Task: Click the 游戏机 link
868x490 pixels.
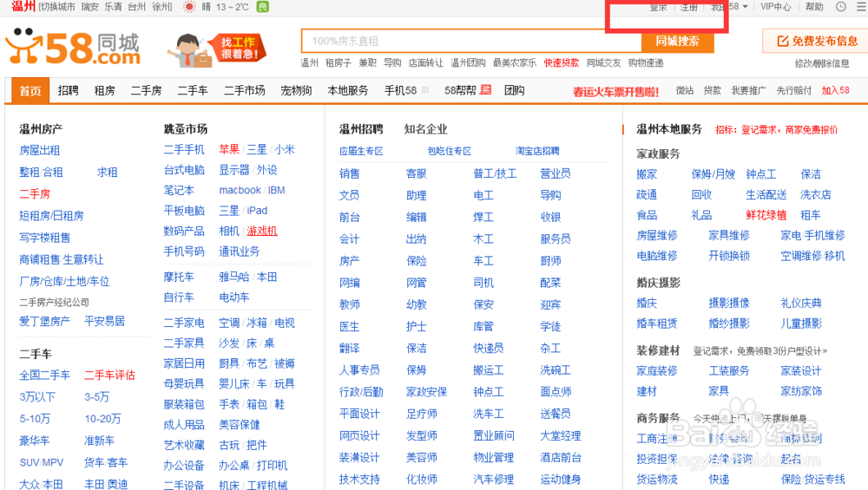Action: 262,231
